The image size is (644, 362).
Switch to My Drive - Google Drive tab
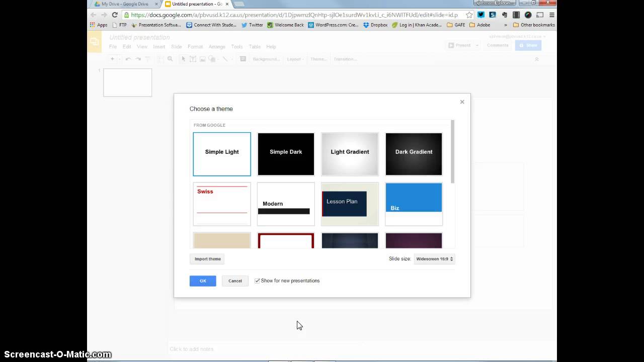(x=125, y=4)
